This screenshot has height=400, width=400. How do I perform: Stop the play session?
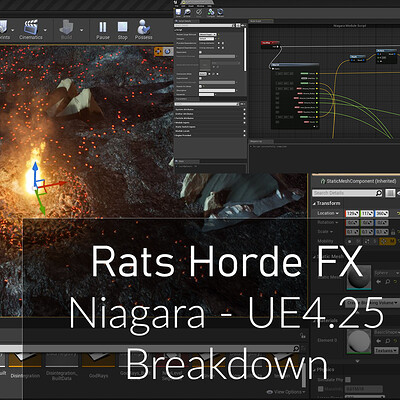[x=122, y=28]
